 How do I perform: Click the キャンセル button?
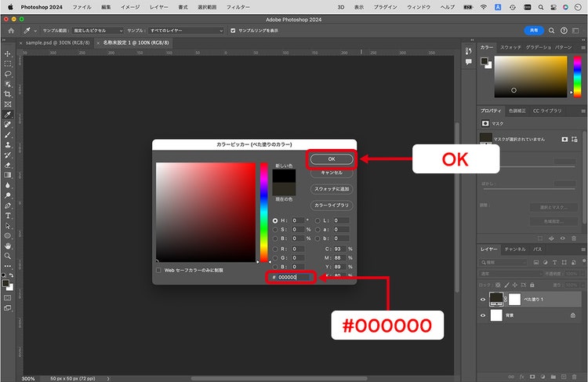pyautogui.click(x=332, y=173)
